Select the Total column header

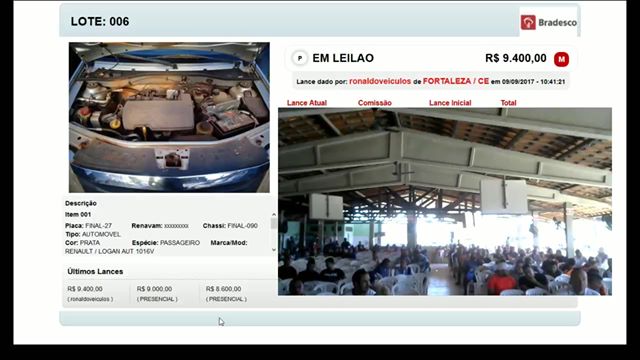(508, 103)
